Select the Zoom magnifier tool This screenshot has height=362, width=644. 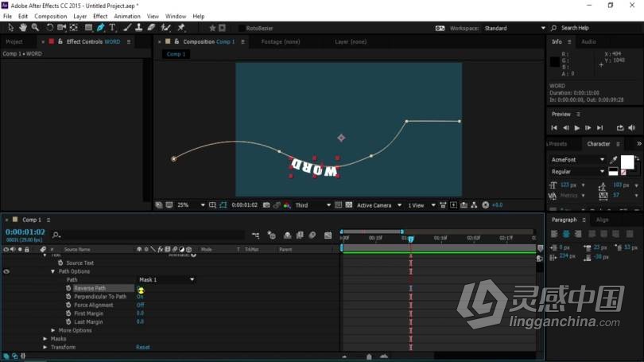[x=35, y=28]
